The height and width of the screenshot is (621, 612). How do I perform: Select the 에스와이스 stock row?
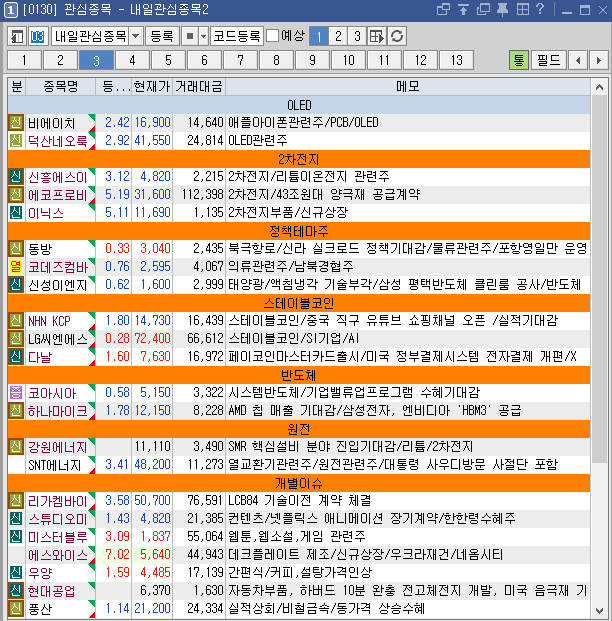pyautogui.click(x=299, y=554)
